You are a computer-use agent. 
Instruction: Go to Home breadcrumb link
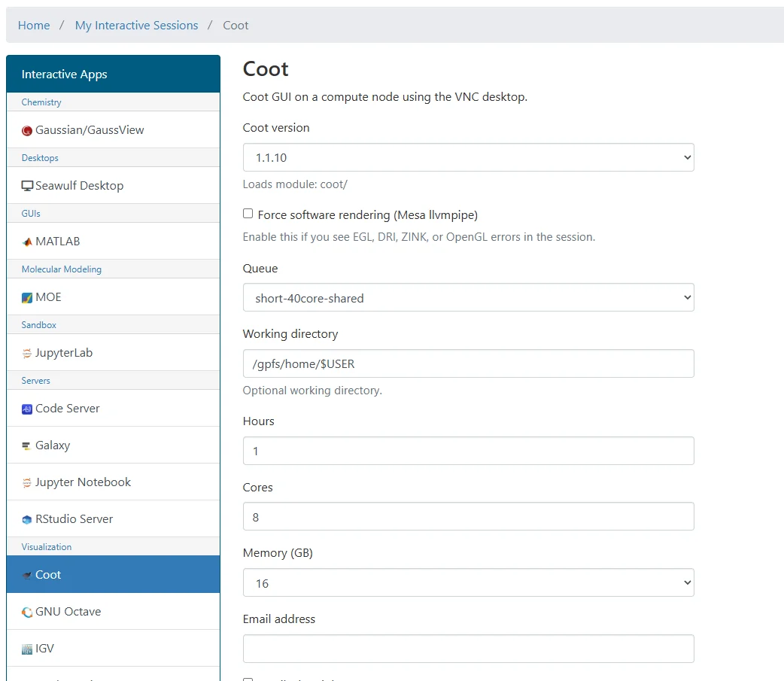(34, 25)
